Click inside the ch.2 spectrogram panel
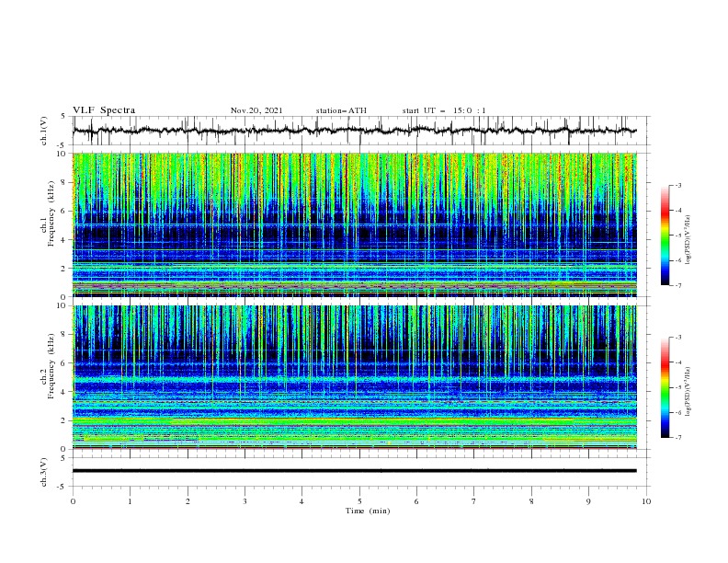Viewport: 728px width, 563px height. (x=354, y=377)
